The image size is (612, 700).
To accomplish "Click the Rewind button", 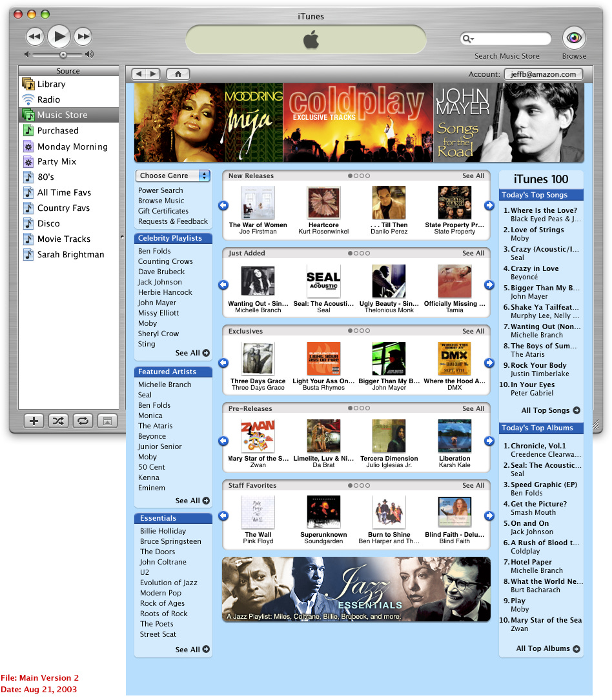I will 35,36.
